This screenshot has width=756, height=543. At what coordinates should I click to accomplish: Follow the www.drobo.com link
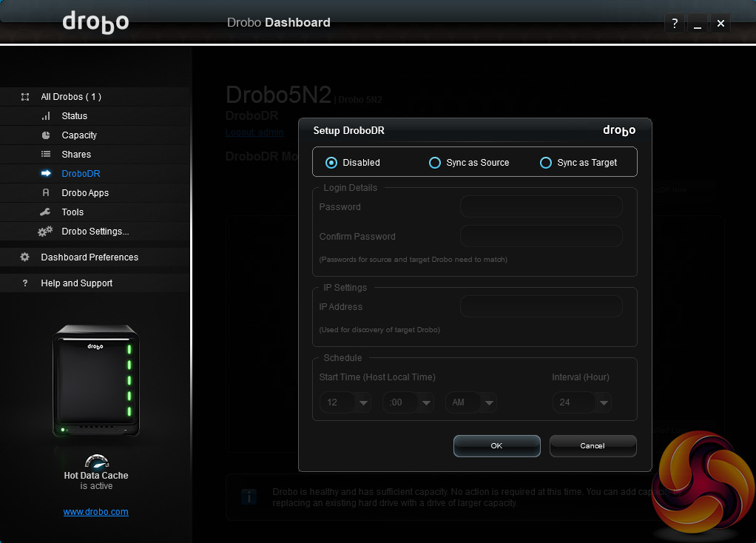[x=96, y=512]
